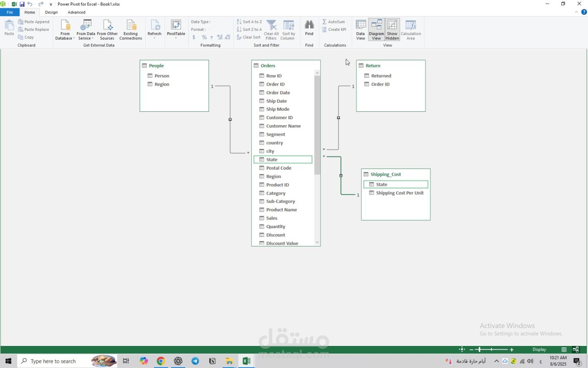Open the Calculation Area
588x368 pixels.
(411, 30)
